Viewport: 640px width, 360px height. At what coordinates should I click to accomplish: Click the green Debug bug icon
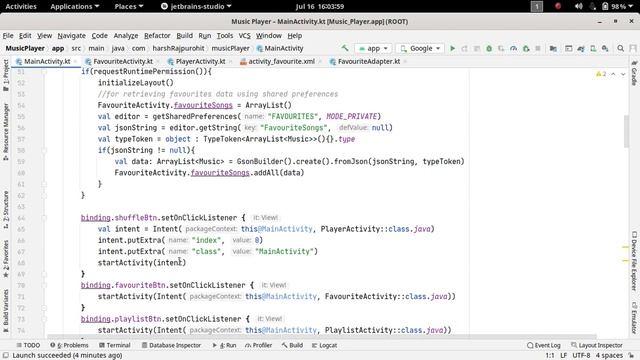[489, 48]
